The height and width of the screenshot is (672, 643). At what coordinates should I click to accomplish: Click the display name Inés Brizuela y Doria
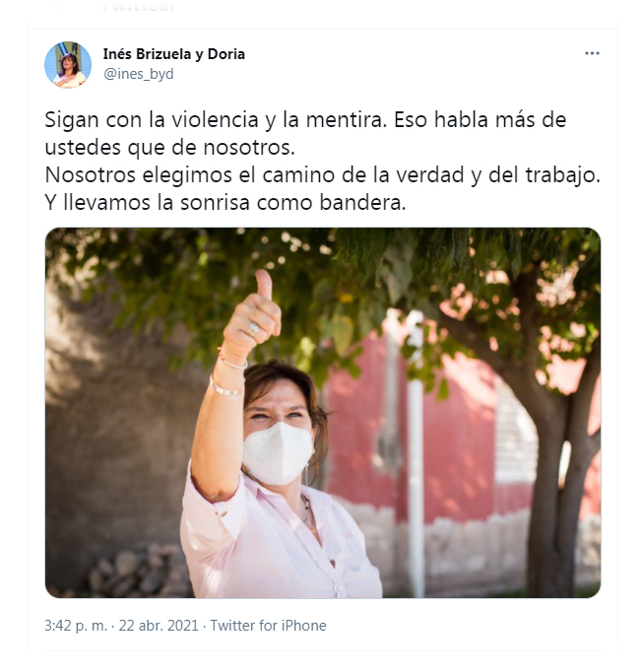174,54
